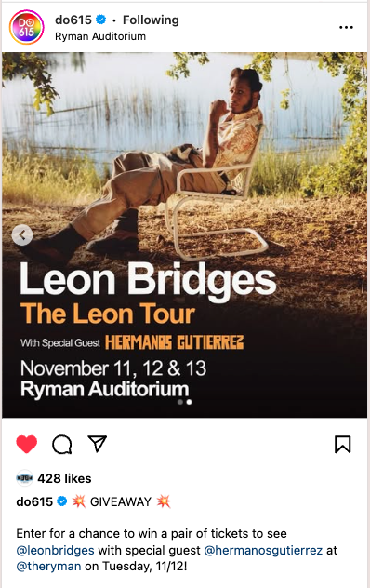Click the Leon Bridges tour poster image

pyautogui.click(x=184, y=234)
